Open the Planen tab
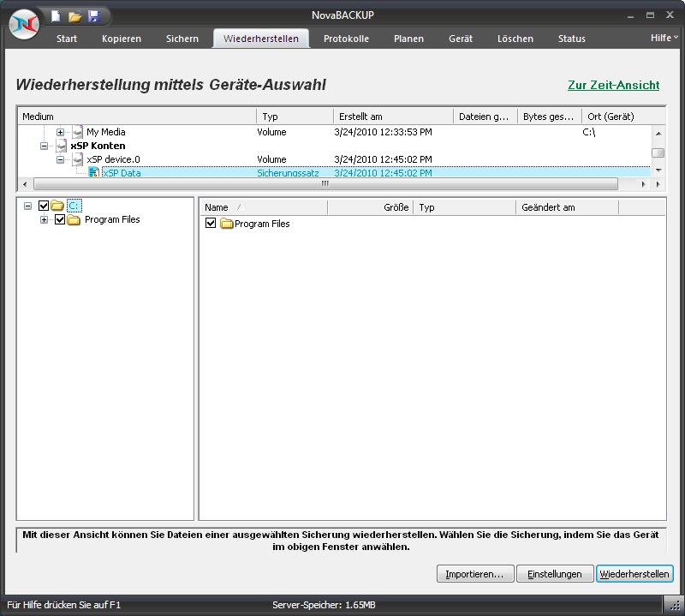The height and width of the screenshot is (616, 685). 408,39
